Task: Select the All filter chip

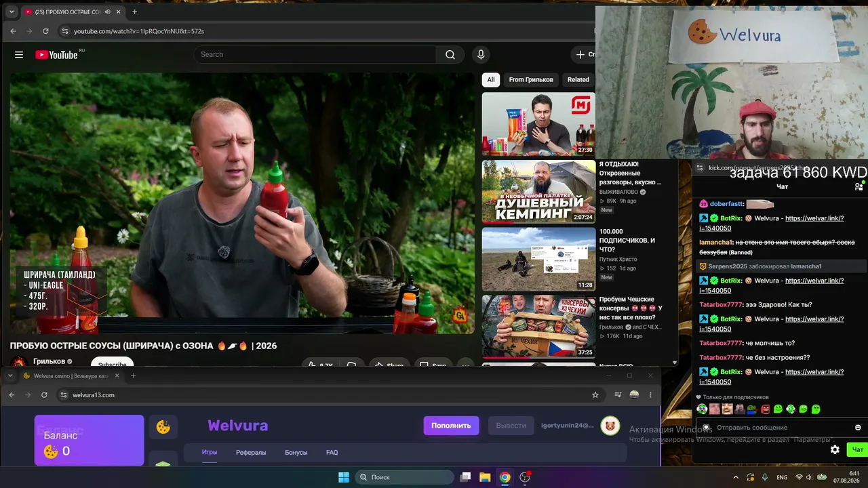Action: point(491,80)
